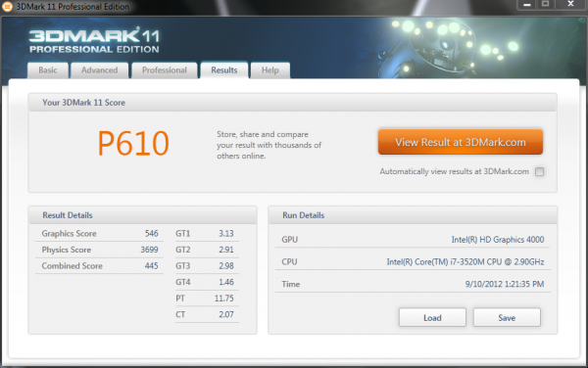Open the Professional tab
This screenshot has width=588, height=368.
pos(165,70)
